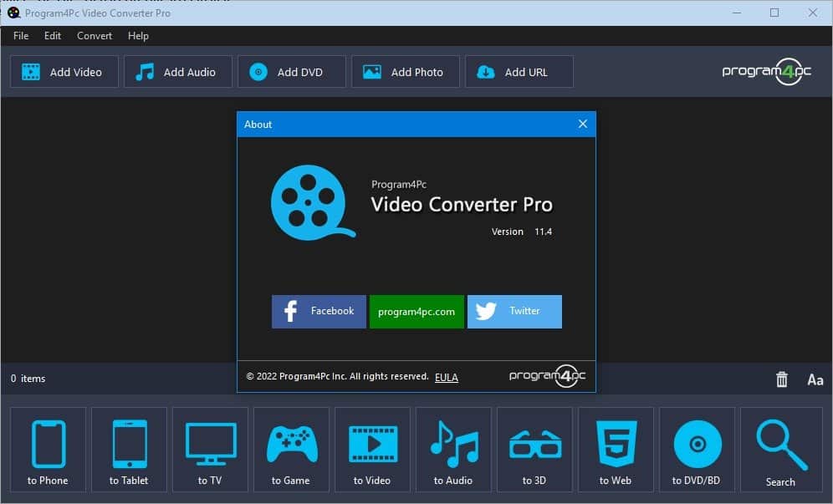Maximize the Video Converter Pro window
The height and width of the screenshot is (504, 833).
tap(774, 13)
